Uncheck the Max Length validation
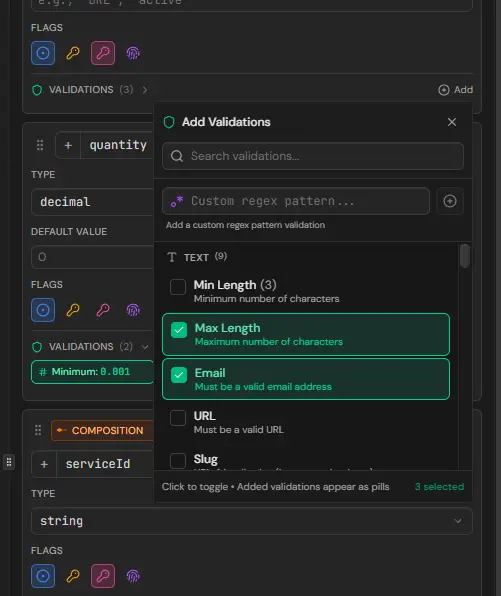 (x=179, y=330)
